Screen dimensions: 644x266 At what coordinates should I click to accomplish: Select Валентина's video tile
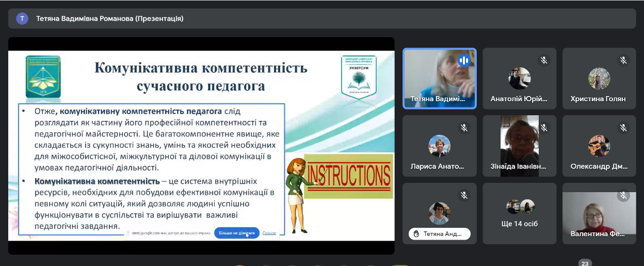click(599, 213)
